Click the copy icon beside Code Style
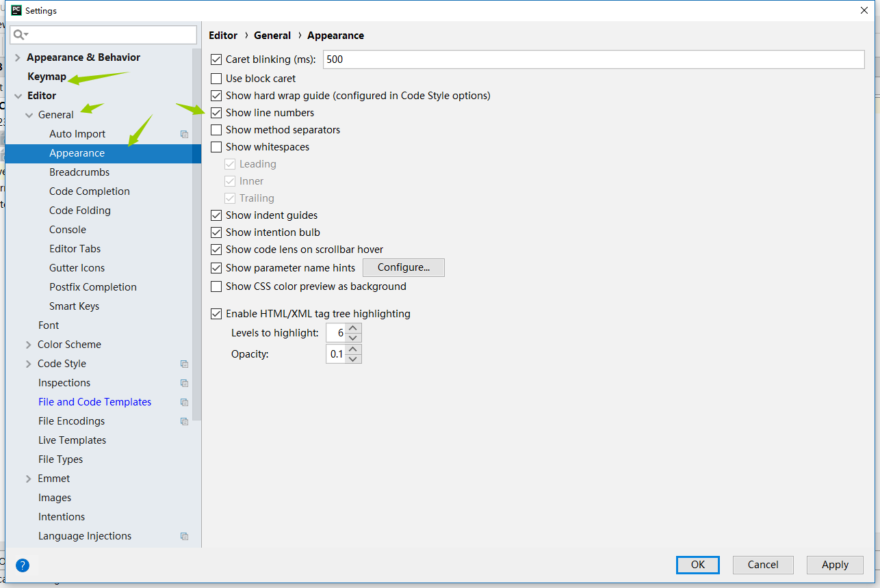 point(184,364)
